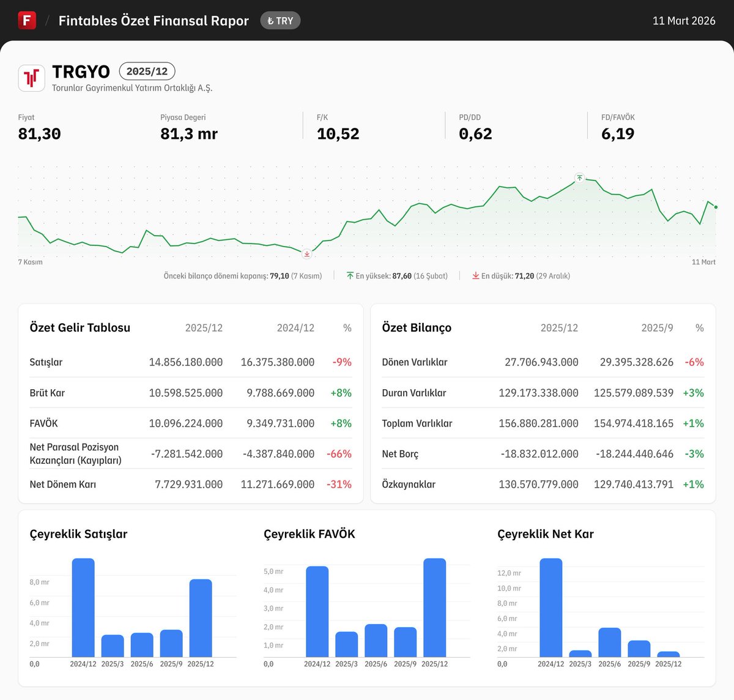This screenshot has height=700, width=734.
Task: Click the 2025/12 bar in Çeyreklik FAVÖK
Action: point(435,608)
